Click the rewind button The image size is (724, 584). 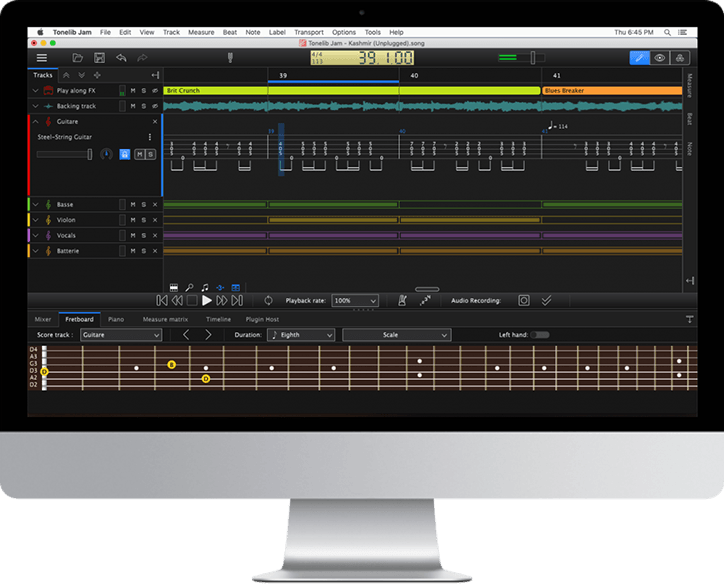pos(177,301)
